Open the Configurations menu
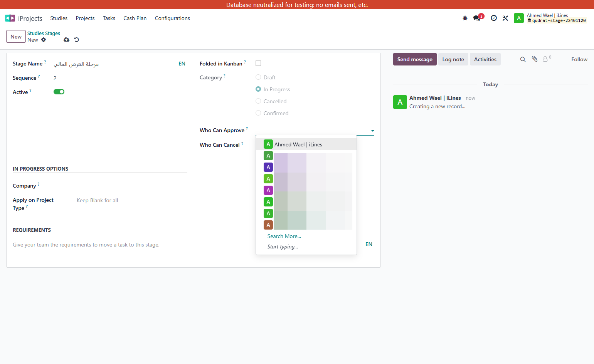Image resolution: width=594 pixels, height=364 pixels. [x=172, y=18]
